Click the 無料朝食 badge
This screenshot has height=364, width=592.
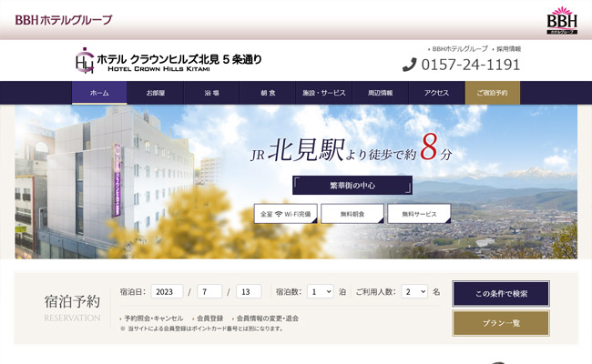(352, 214)
